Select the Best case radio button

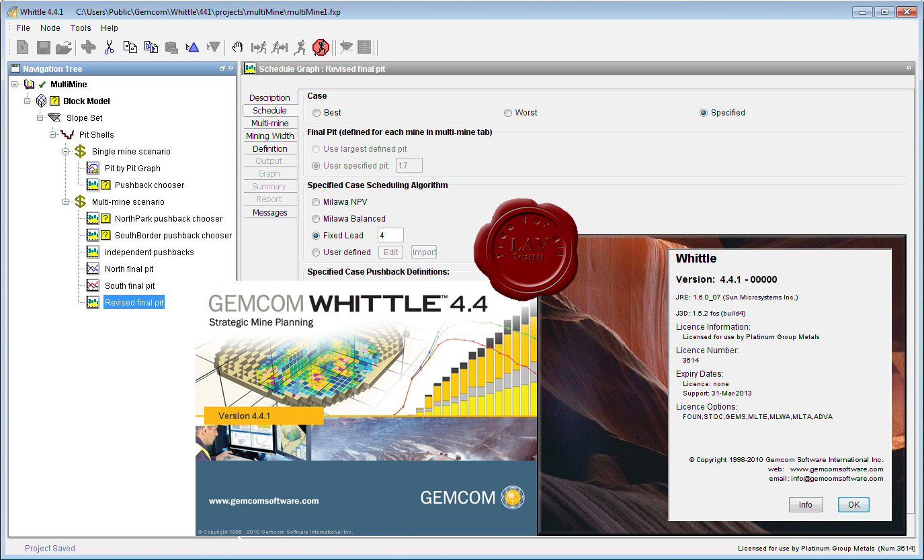[x=317, y=113]
